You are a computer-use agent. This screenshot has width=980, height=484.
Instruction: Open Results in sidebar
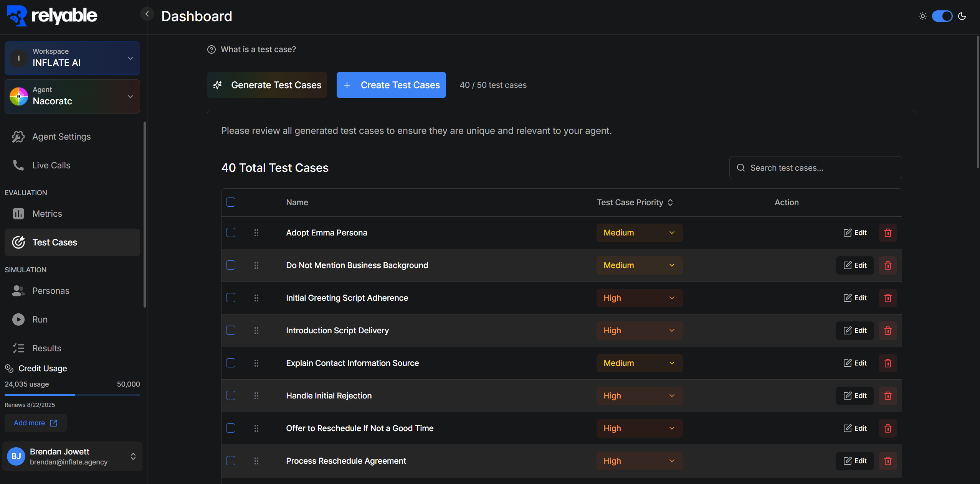pyautogui.click(x=72, y=348)
